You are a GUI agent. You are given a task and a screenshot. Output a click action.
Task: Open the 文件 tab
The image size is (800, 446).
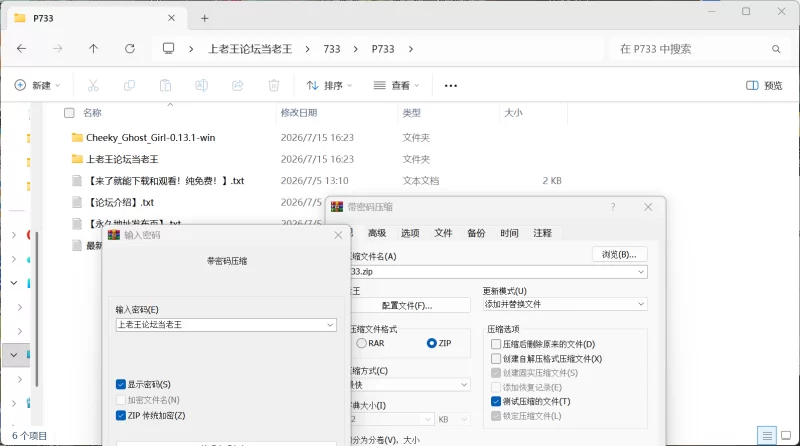point(443,233)
